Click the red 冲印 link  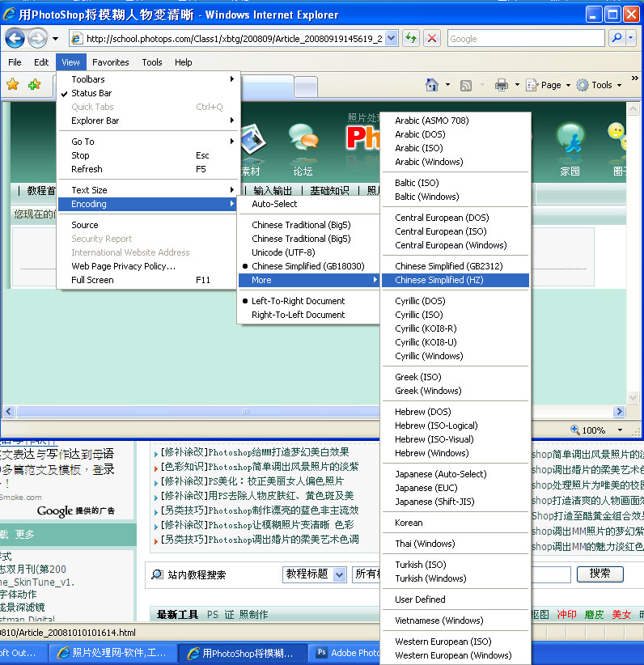566,615
